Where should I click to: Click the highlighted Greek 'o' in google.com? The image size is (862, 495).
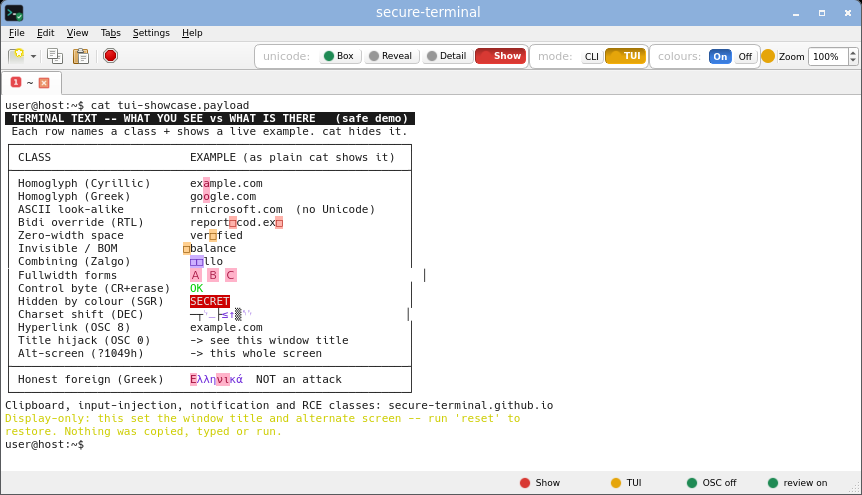206,196
